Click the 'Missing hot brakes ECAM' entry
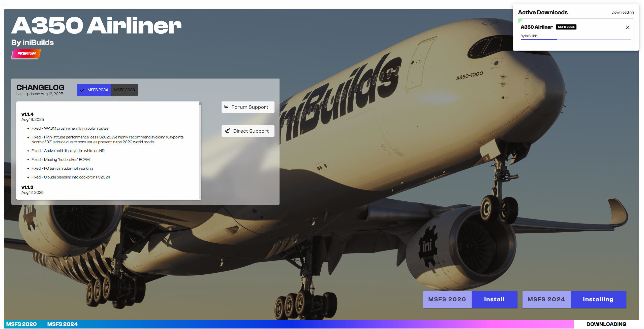 [x=60, y=160]
